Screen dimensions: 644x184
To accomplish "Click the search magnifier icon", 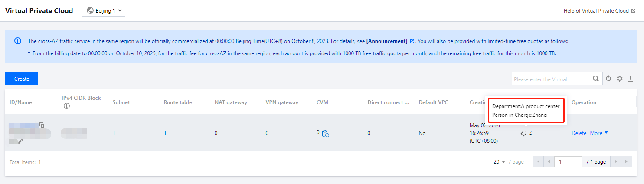I will coord(596,79).
